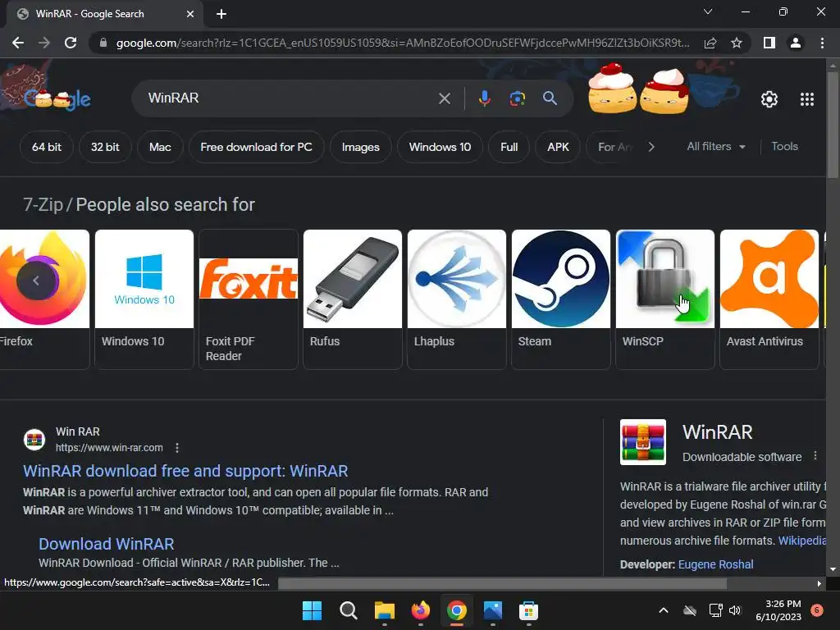Close the WinRAR - Google Search tab
This screenshot has width=840, height=630.
190,14
